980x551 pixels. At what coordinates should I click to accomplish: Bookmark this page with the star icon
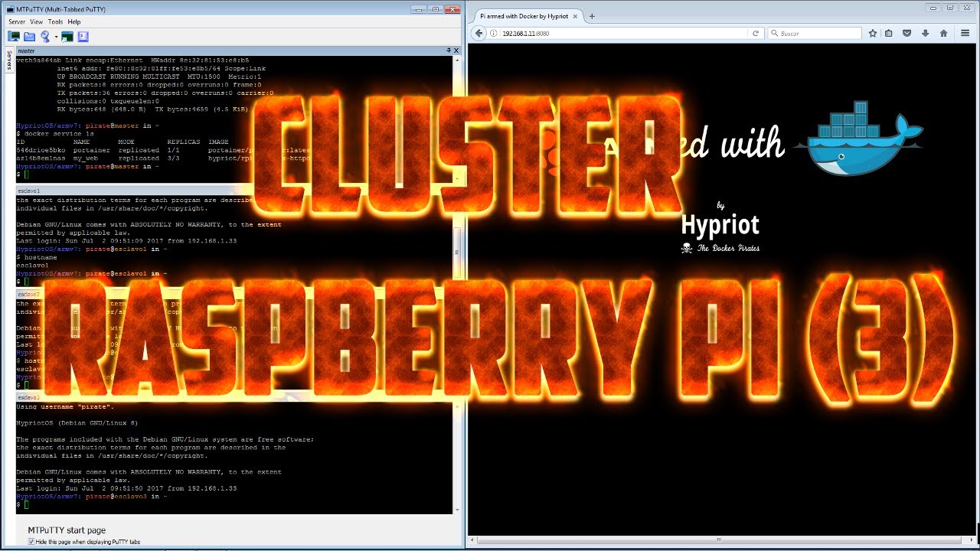click(873, 34)
